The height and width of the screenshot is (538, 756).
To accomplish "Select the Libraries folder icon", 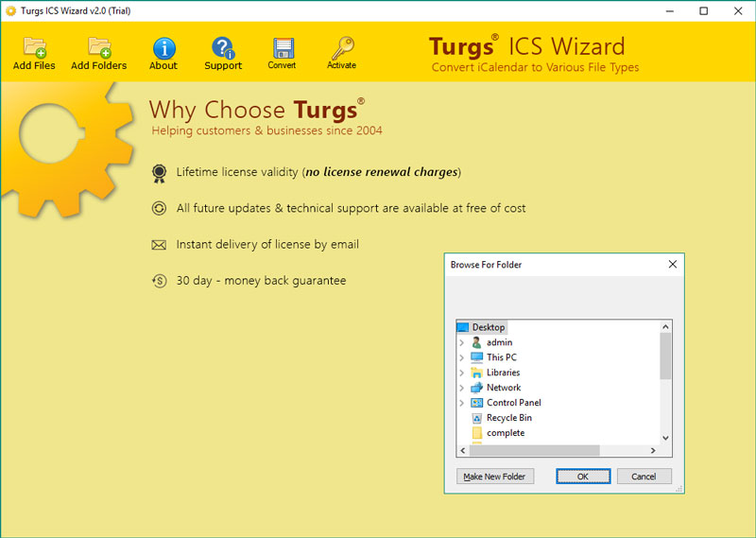I will 476,373.
